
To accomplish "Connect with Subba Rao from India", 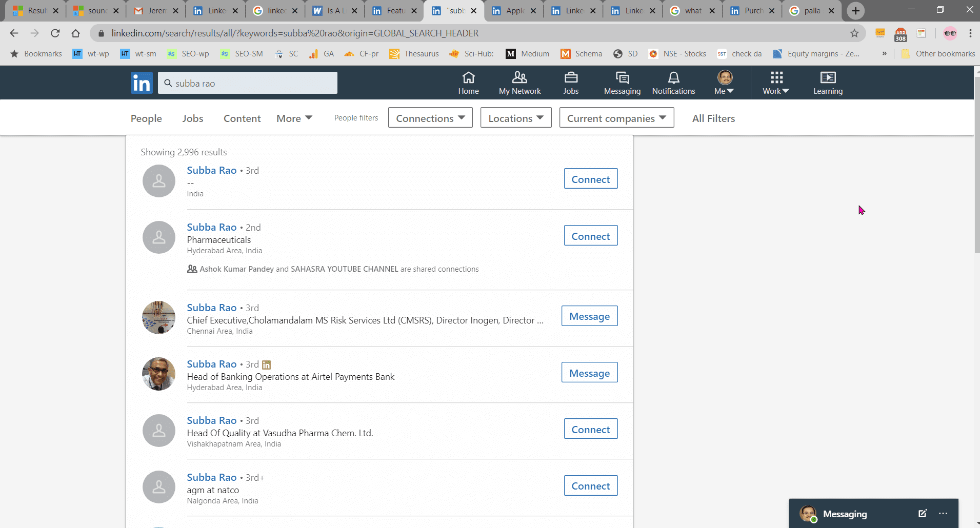I will [591, 179].
